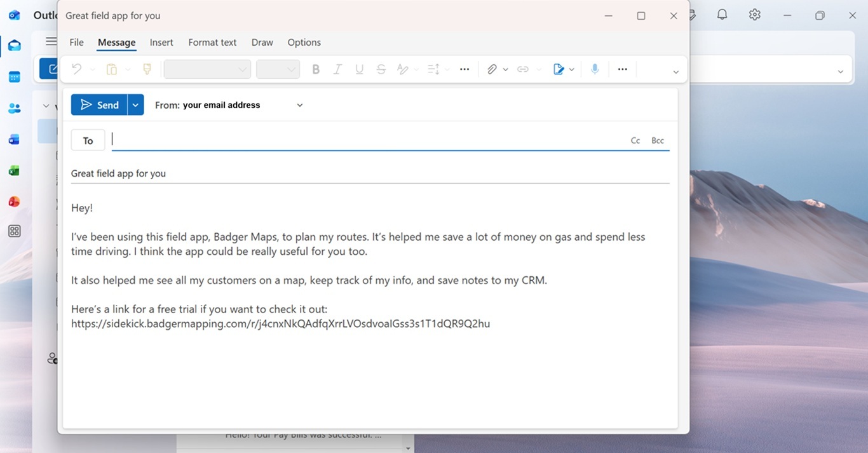Image resolution: width=868 pixels, height=453 pixels.
Task: Click the To button
Action: pos(88,140)
